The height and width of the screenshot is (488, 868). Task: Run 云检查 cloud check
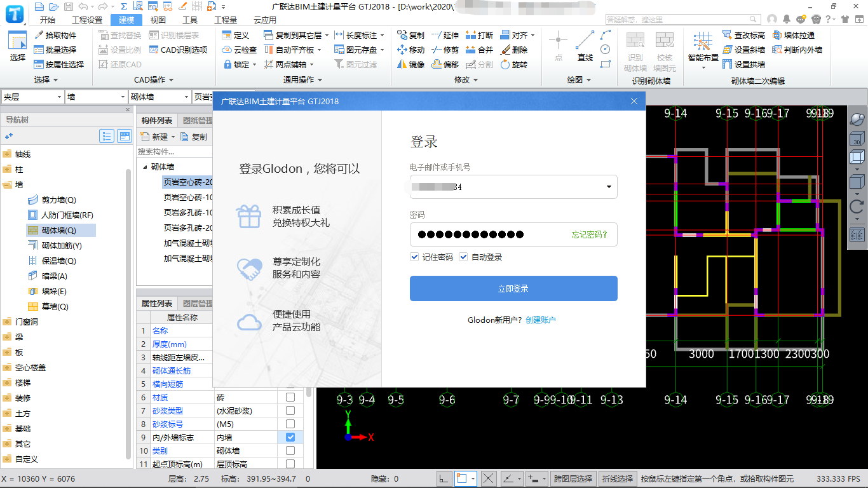240,50
